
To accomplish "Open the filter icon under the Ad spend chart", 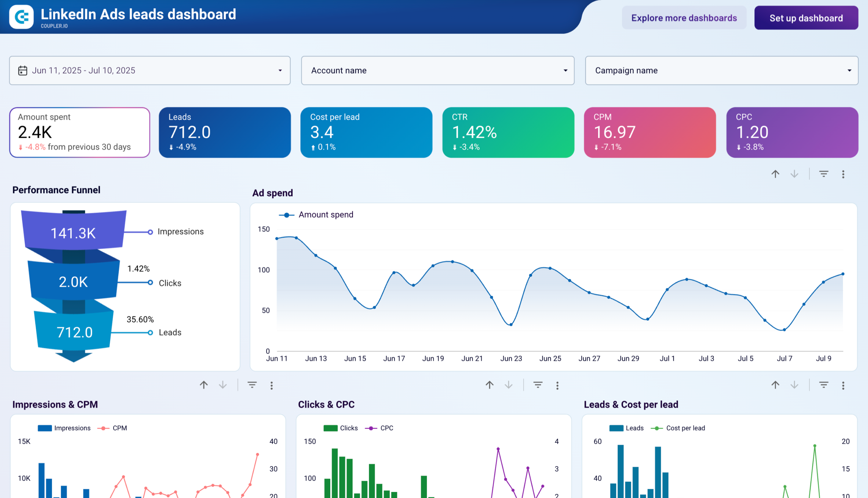I will pos(538,384).
